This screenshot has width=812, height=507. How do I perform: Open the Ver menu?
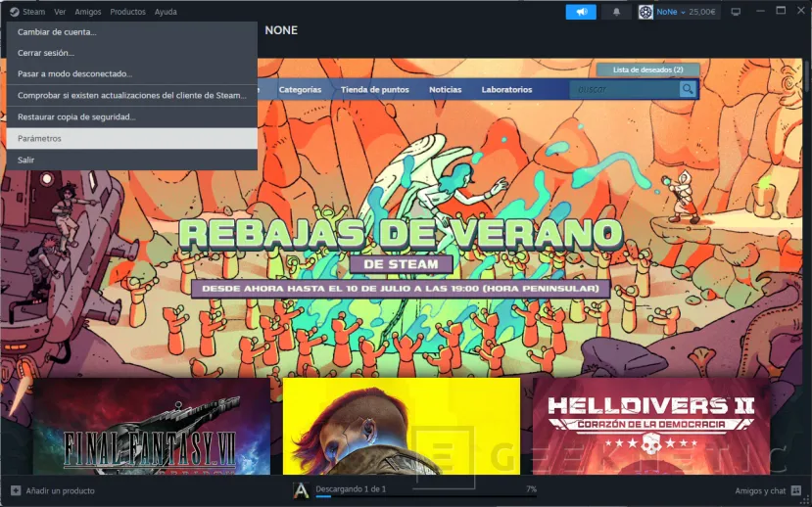pyautogui.click(x=60, y=12)
